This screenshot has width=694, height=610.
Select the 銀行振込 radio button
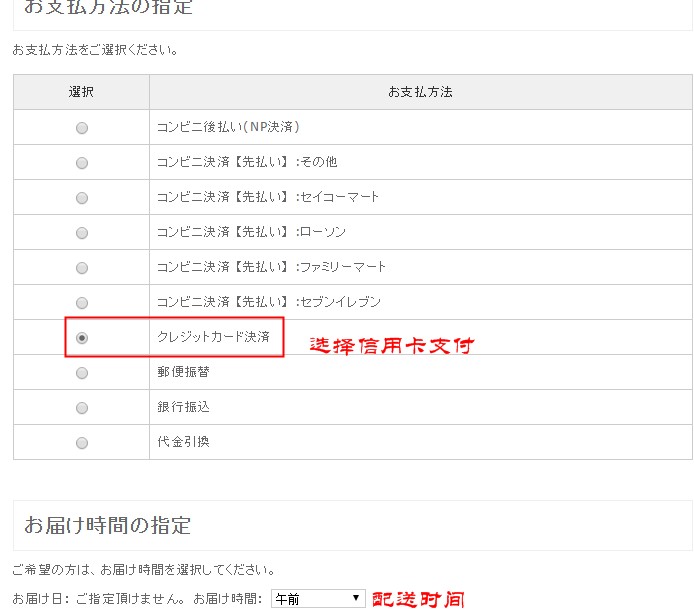pyautogui.click(x=82, y=408)
